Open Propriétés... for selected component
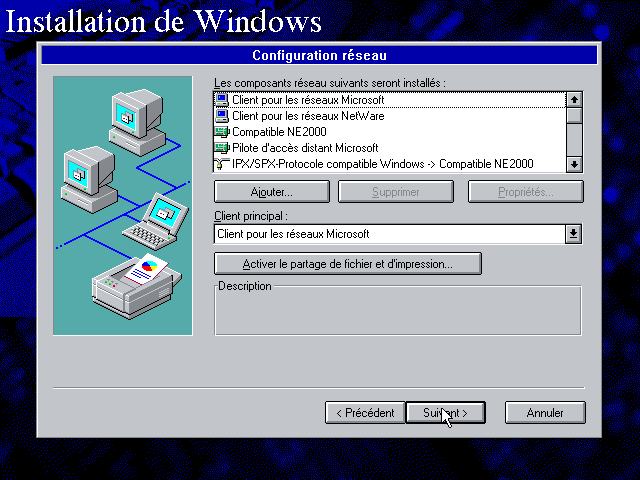 pos(526,192)
